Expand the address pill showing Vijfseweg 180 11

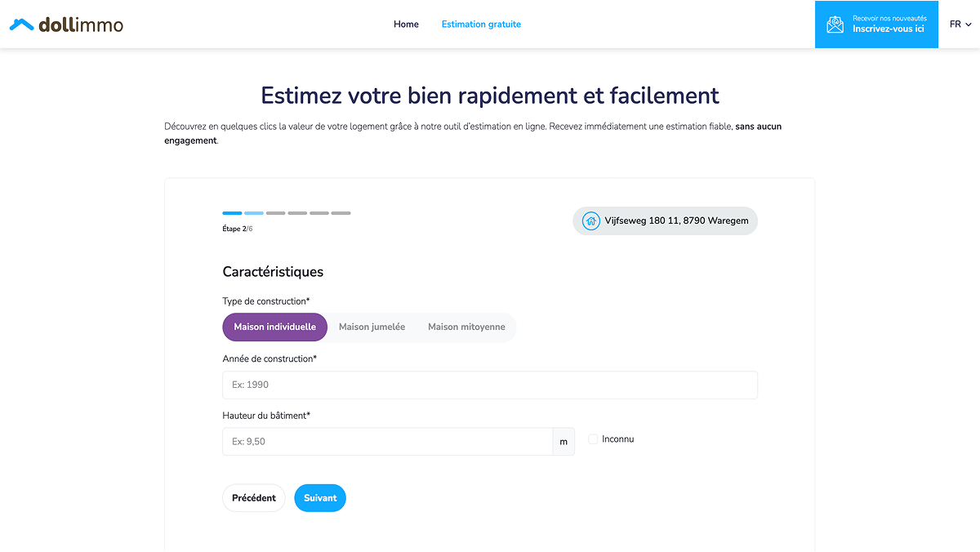665,220
